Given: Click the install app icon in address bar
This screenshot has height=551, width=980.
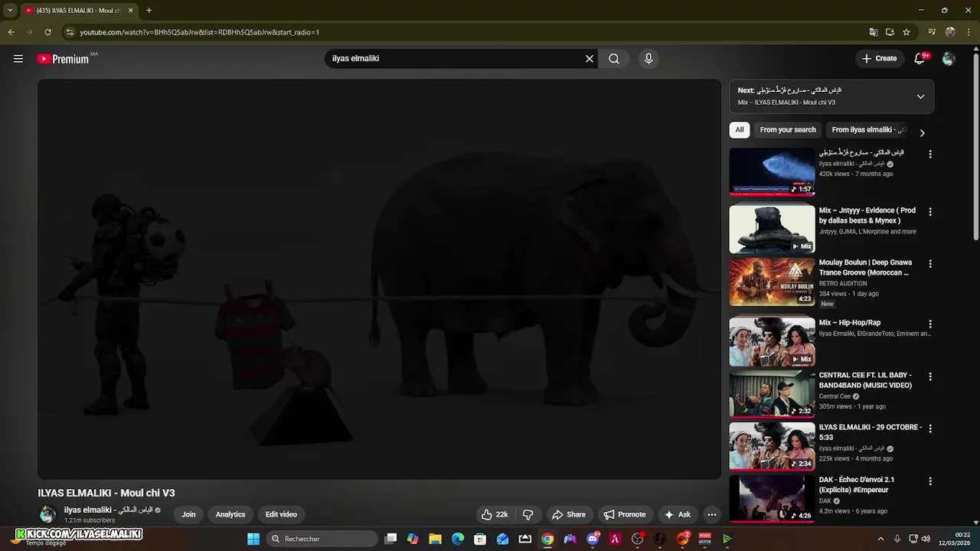Looking at the screenshot, I should [890, 32].
